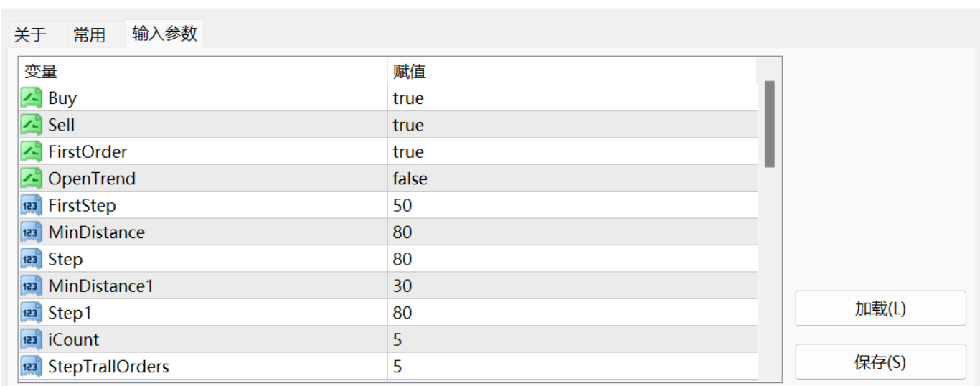The image size is (980, 386).
Task: Select the 输入参数 tab
Action: [164, 33]
